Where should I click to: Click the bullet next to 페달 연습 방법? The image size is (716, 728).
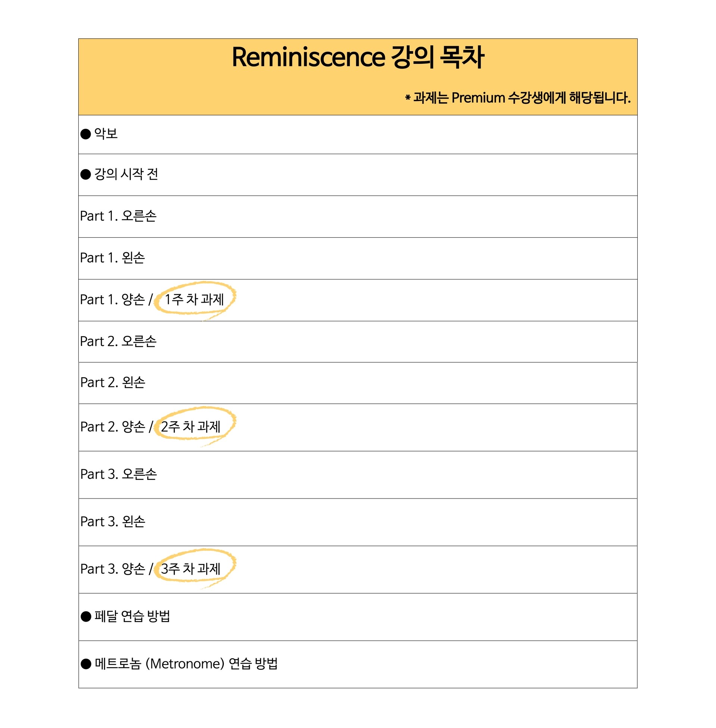tap(86, 617)
